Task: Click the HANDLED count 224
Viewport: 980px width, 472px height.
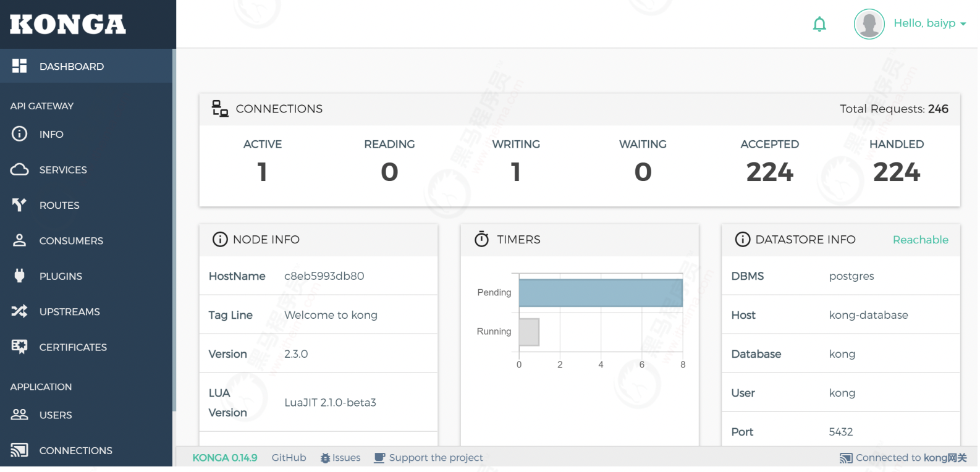Action: point(897,172)
